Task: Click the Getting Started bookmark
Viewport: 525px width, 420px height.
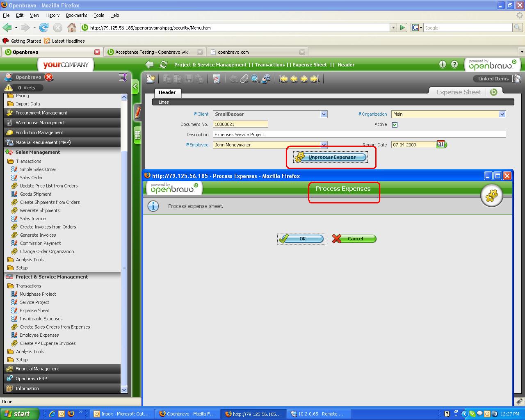Action: click(22, 41)
